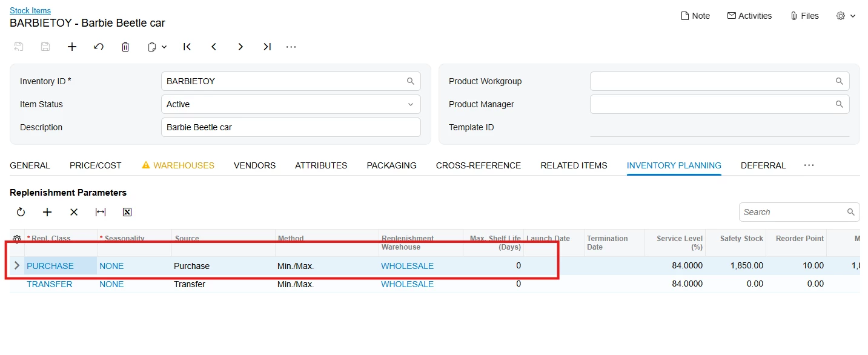Open the clipboard dropdown arrow
Viewport: 868px width, 355px height.
(x=164, y=47)
